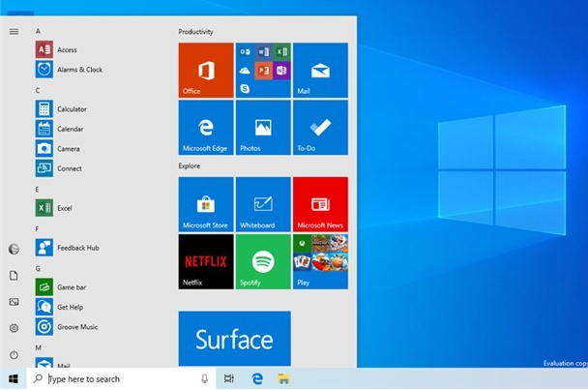Click the Type here to search box
The height and width of the screenshot is (390, 588).
click(121, 378)
